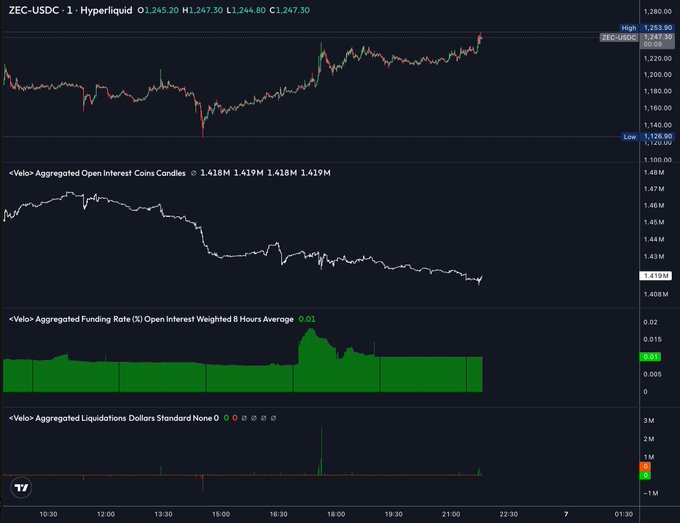
Task: Click the 1.47M open interest axis tick
Action: [654, 189]
